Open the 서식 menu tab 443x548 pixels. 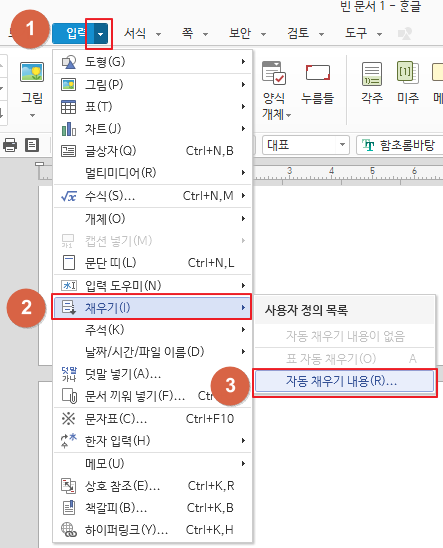[x=135, y=34]
